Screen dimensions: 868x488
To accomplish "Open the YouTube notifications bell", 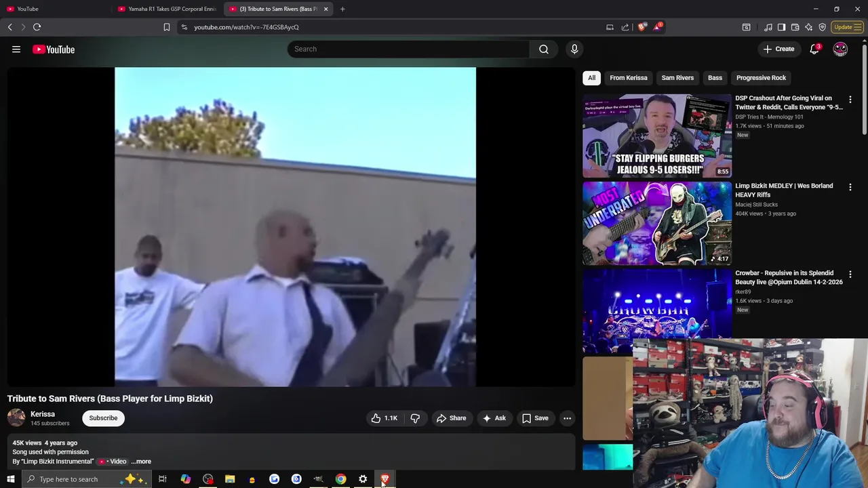I will (x=814, y=49).
